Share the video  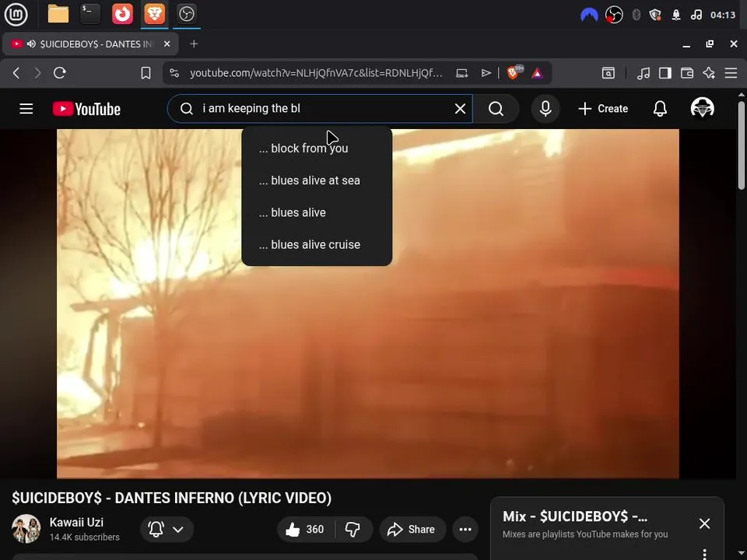tap(412, 529)
